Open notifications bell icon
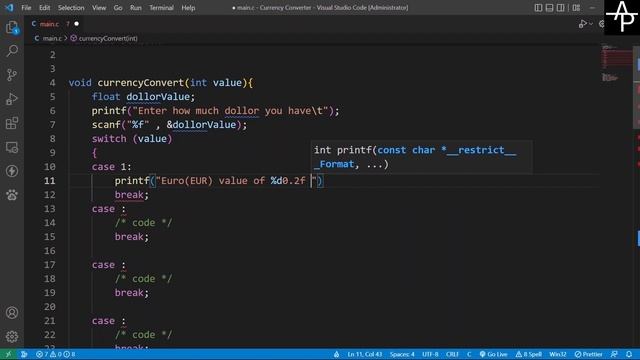Screen dimensions: 640x360 [x=629, y=354]
